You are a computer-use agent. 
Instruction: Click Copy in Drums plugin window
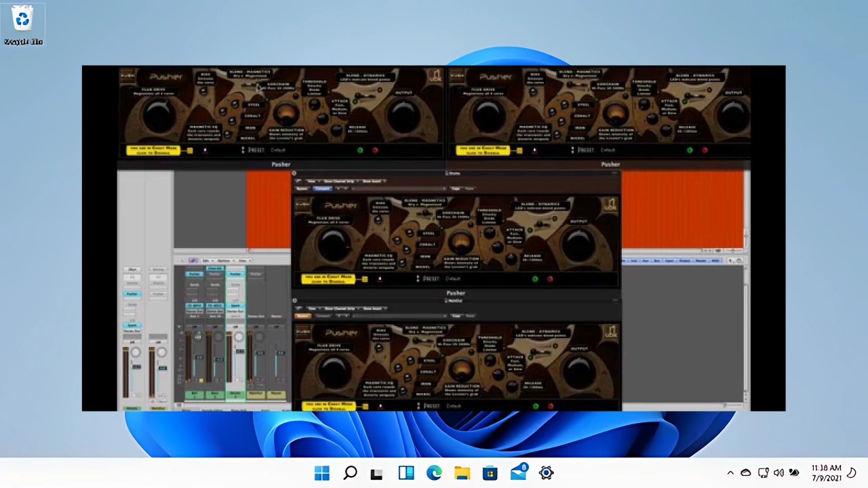pos(455,188)
